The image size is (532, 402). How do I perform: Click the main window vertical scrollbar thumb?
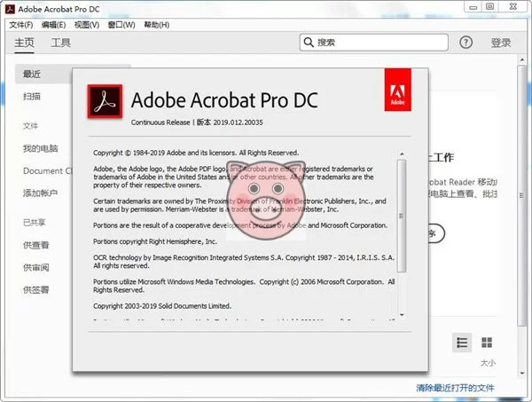point(522,195)
